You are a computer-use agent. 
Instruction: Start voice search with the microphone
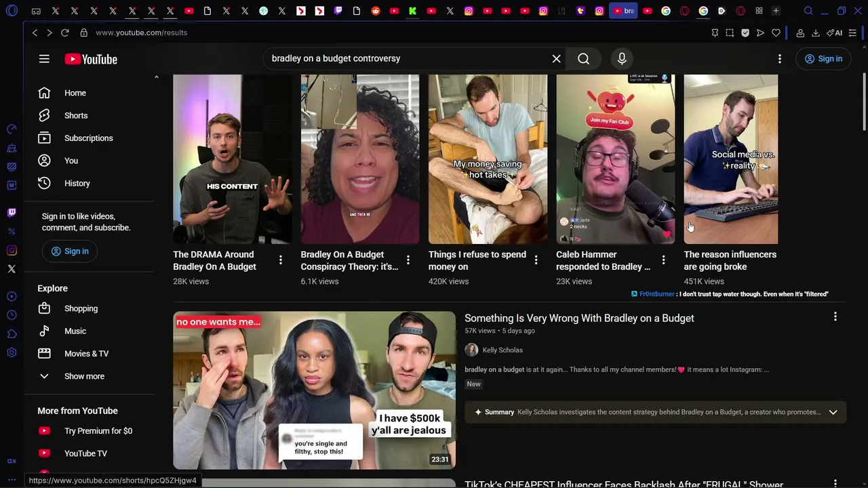[622, 59]
